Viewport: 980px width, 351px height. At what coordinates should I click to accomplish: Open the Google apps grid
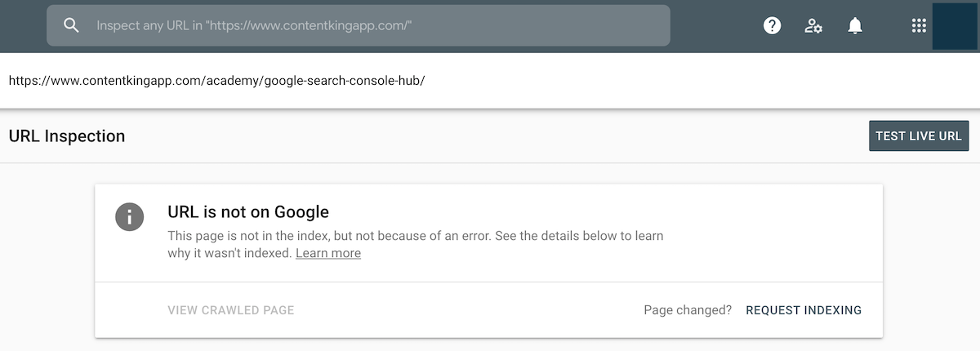click(x=919, y=25)
